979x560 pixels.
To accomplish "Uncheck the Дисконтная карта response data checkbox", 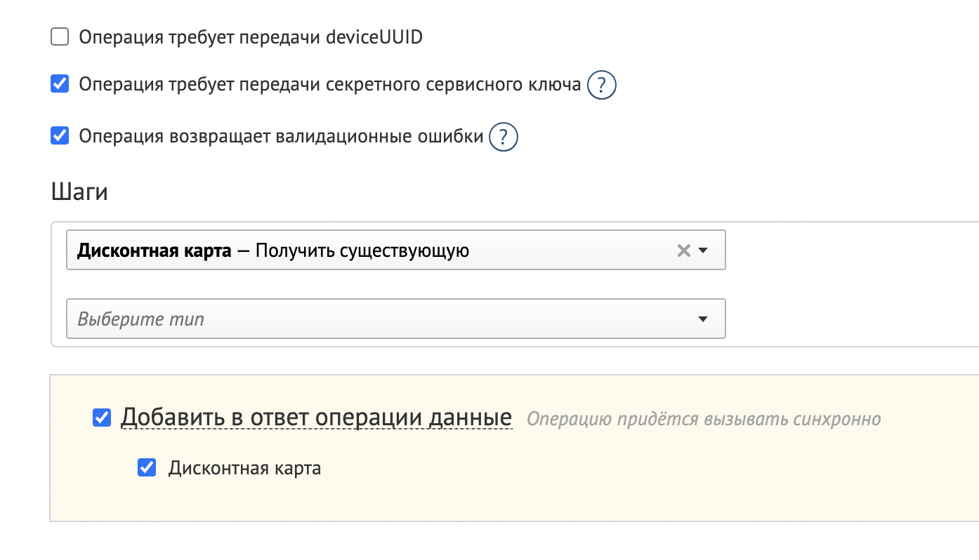I will (147, 467).
